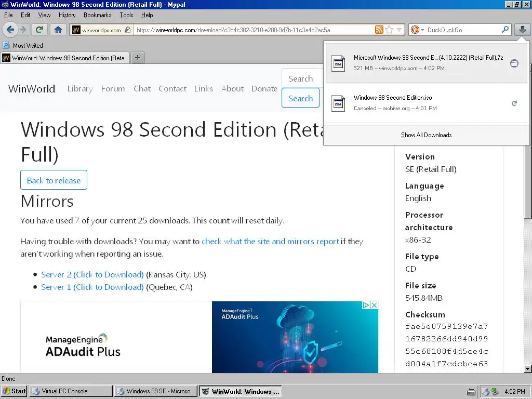The height and width of the screenshot is (399, 532).
Task: Click Show All Downloads
Action: pyautogui.click(x=426, y=135)
